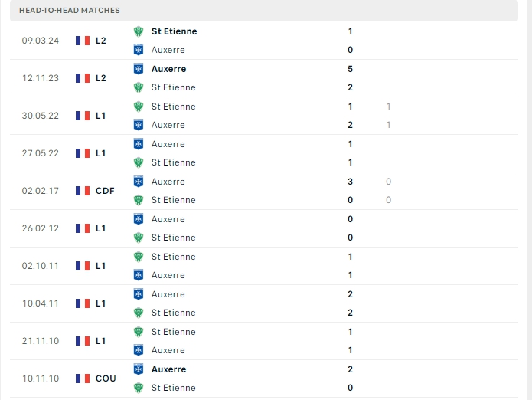Click the 02.02.17 match date
The width and height of the screenshot is (532, 400).
coord(41,191)
